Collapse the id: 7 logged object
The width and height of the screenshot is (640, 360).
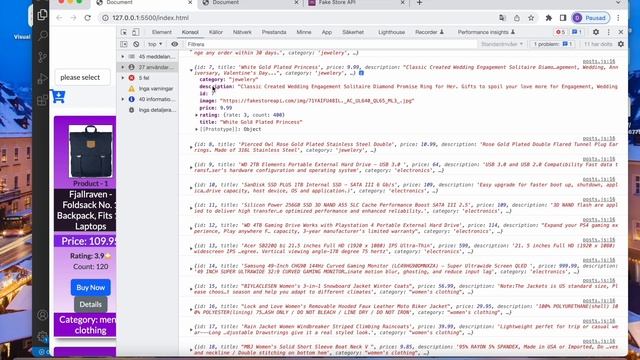point(191,70)
